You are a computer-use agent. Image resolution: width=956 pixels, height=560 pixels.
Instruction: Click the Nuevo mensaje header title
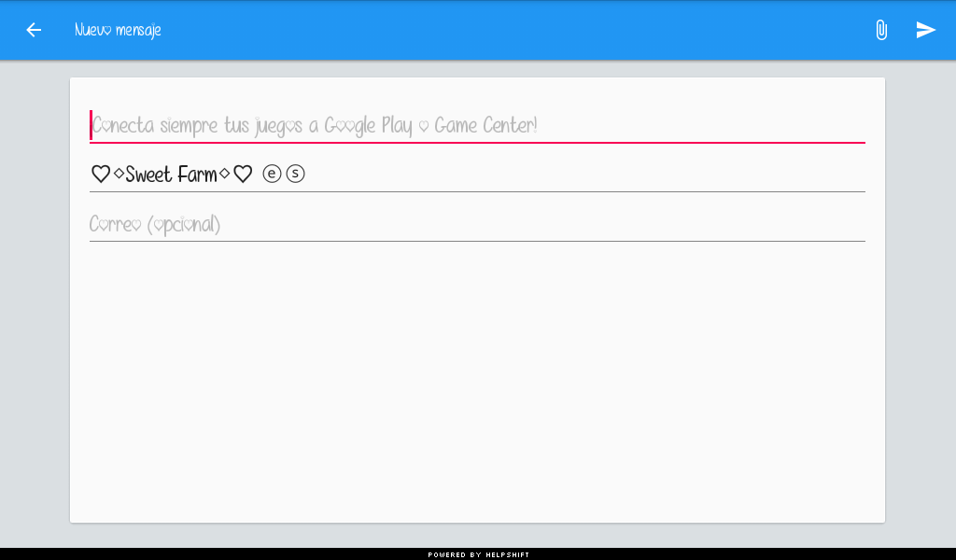point(118,30)
